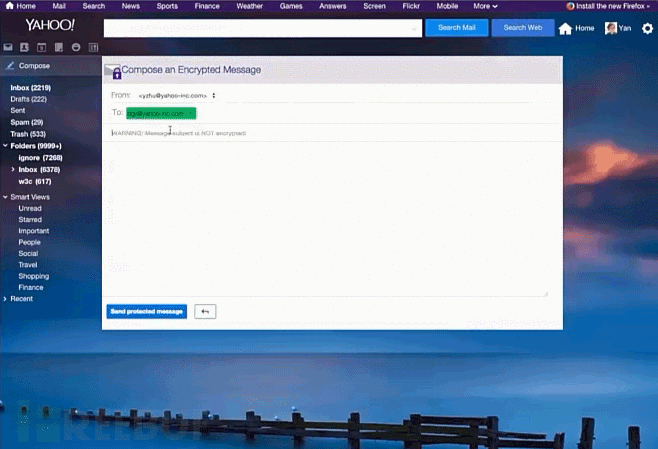Open Mobile in the top navigation

click(447, 6)
